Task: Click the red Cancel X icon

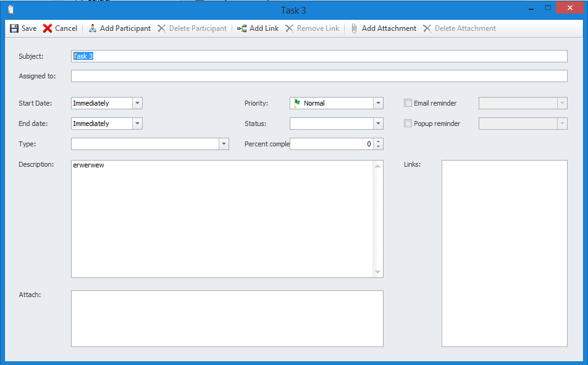Action: click(x=48, y=28)
